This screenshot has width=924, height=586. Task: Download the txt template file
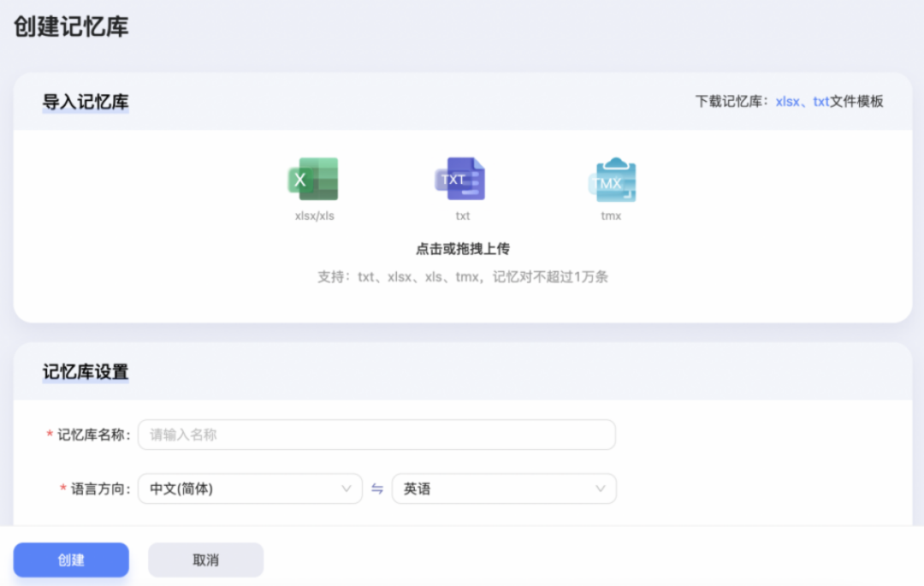coord(820,101)
